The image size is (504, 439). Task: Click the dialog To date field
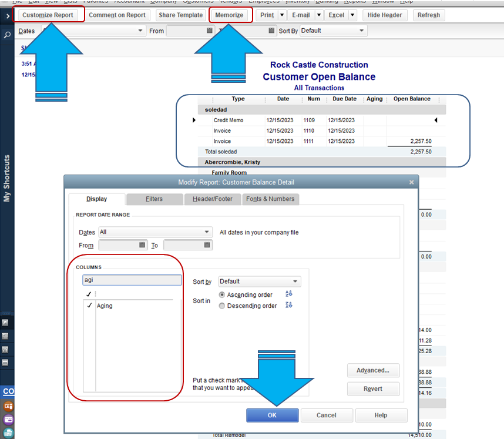pos(188,245)
